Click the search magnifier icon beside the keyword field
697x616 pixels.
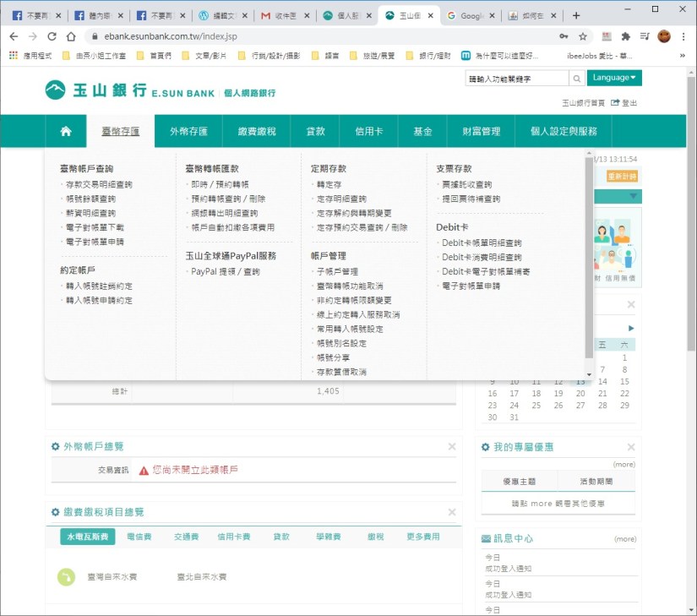[x=576, y=78]
